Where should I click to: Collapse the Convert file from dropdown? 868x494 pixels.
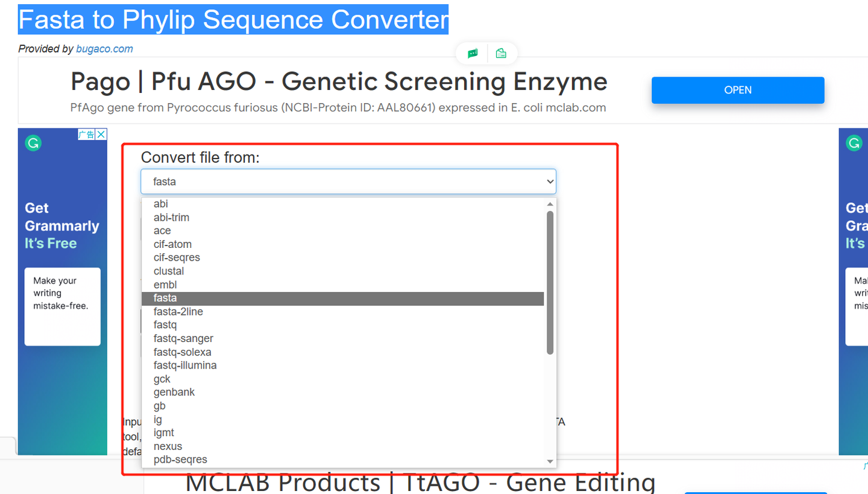click(x=348, y=182)
